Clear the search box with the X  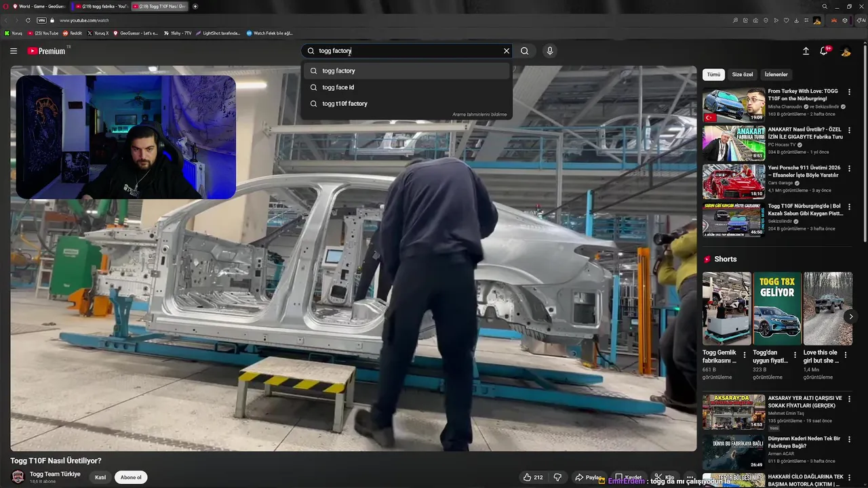pyautogui.click(x=506, y=51)
